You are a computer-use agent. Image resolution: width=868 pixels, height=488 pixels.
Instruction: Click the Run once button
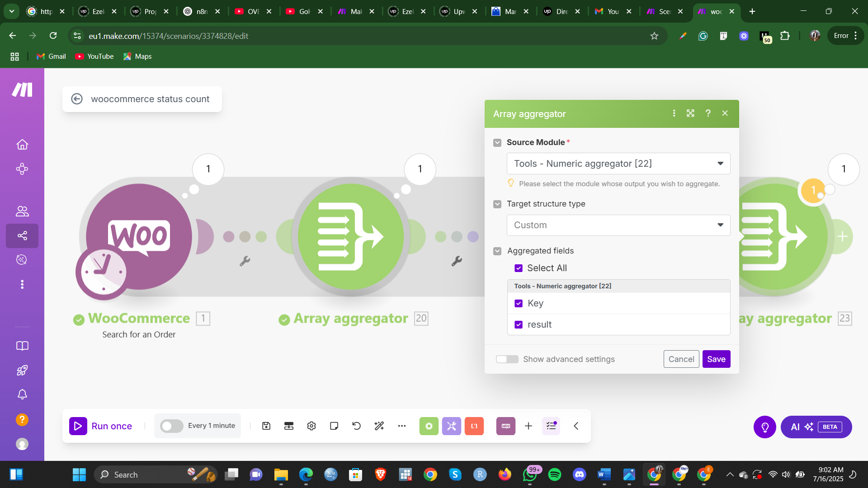pos(101,426)
